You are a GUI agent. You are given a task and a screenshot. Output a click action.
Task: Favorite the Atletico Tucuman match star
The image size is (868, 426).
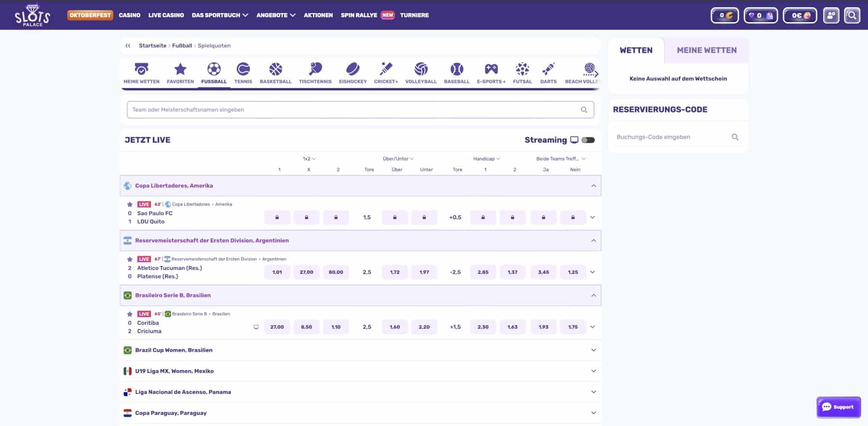[130, 259]
